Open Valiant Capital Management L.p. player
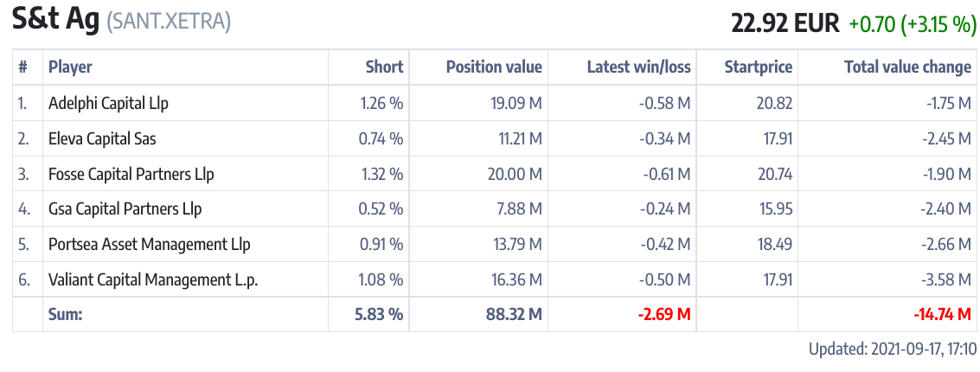Screen dimensions: 980x372 pos(153,279)
